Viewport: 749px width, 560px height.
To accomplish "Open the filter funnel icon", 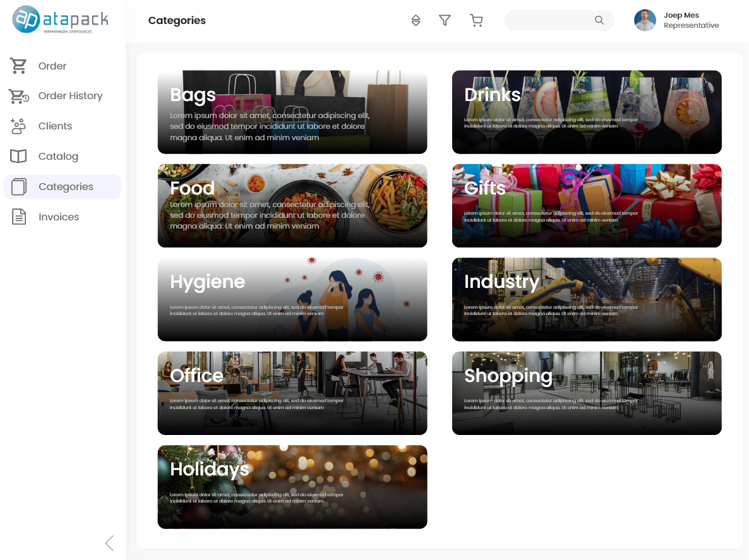I will 445,21.
